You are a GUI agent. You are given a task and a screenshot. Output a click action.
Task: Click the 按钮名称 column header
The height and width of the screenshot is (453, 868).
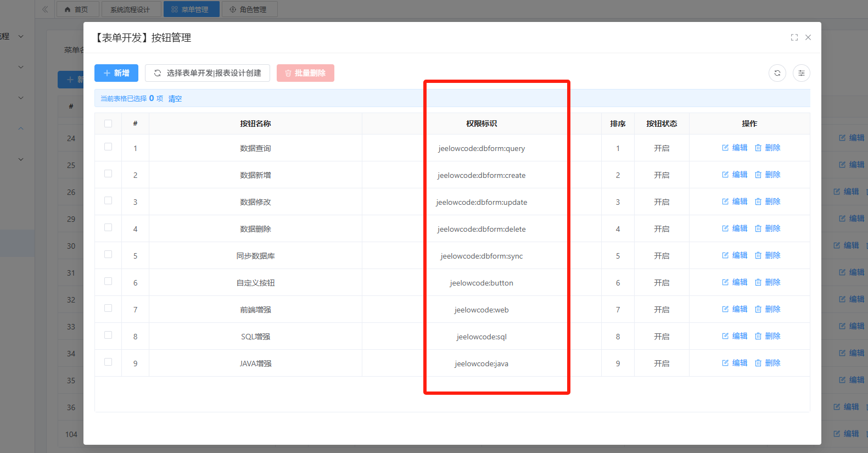tap(255, 124)
